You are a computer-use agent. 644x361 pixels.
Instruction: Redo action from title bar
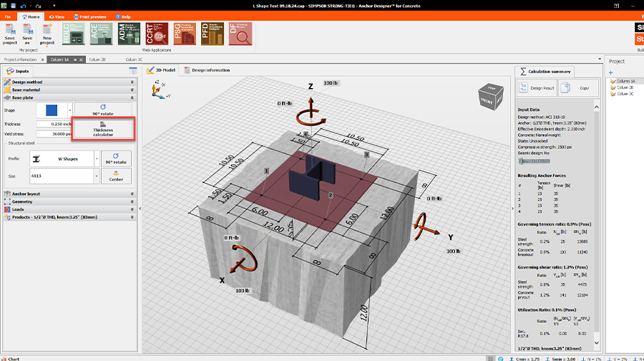[x=38, y=6]
